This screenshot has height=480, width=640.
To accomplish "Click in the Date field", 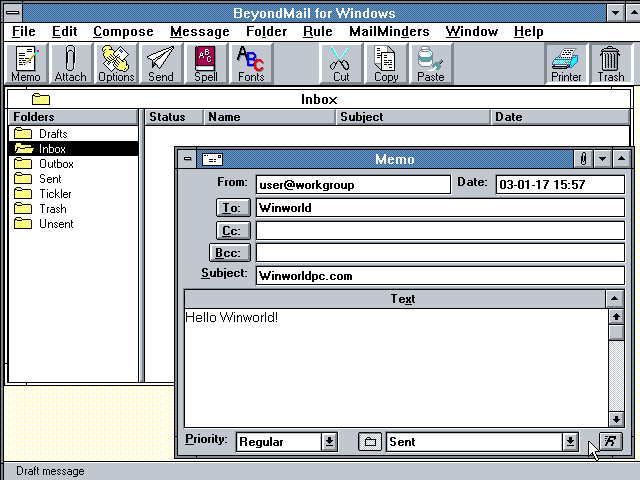I will [560, 185].
